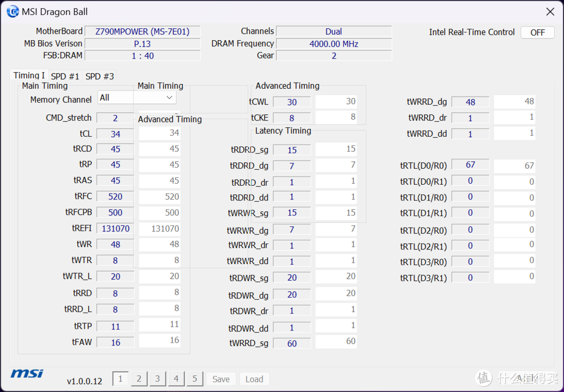Viewport: 564px width, 392px height.
Task: Click the MSI Dragon Ball app icon
Action: pyautogui.click(x=13, y=12)
